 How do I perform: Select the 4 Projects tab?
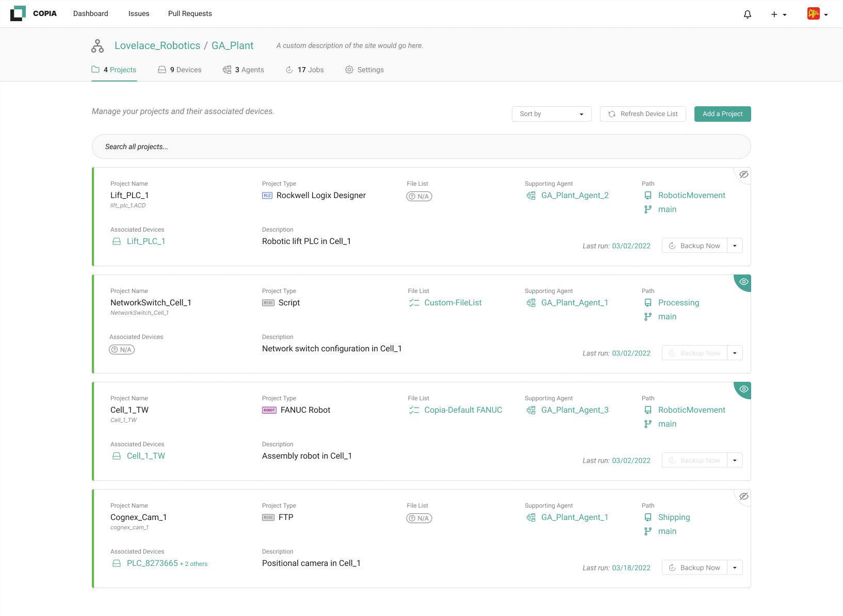click(114, 70)
